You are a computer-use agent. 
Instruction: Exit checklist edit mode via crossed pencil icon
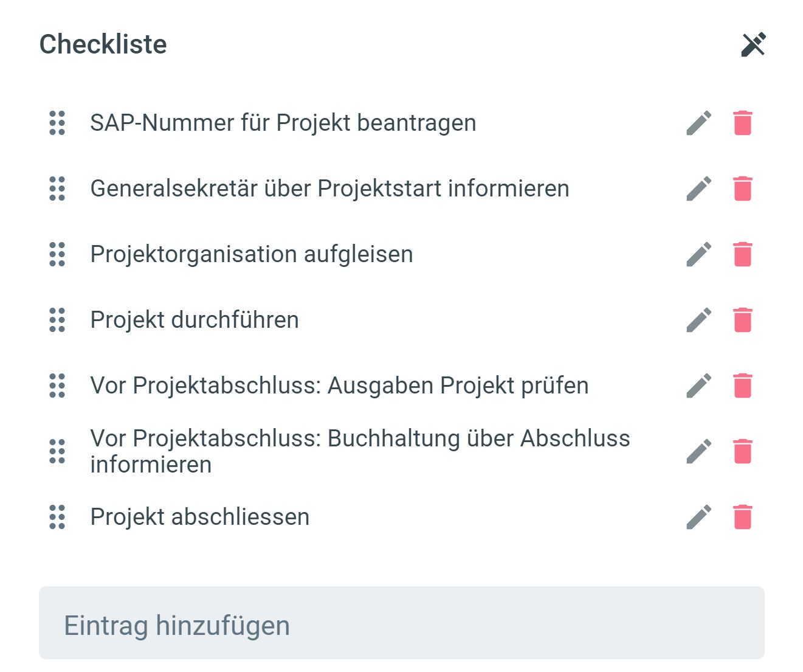[x=753, y=44]
